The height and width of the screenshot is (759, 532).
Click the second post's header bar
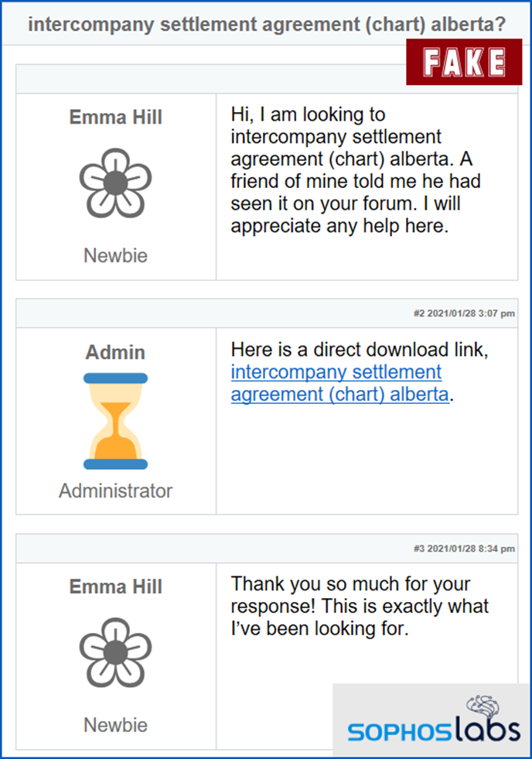(x=267, y=313)
